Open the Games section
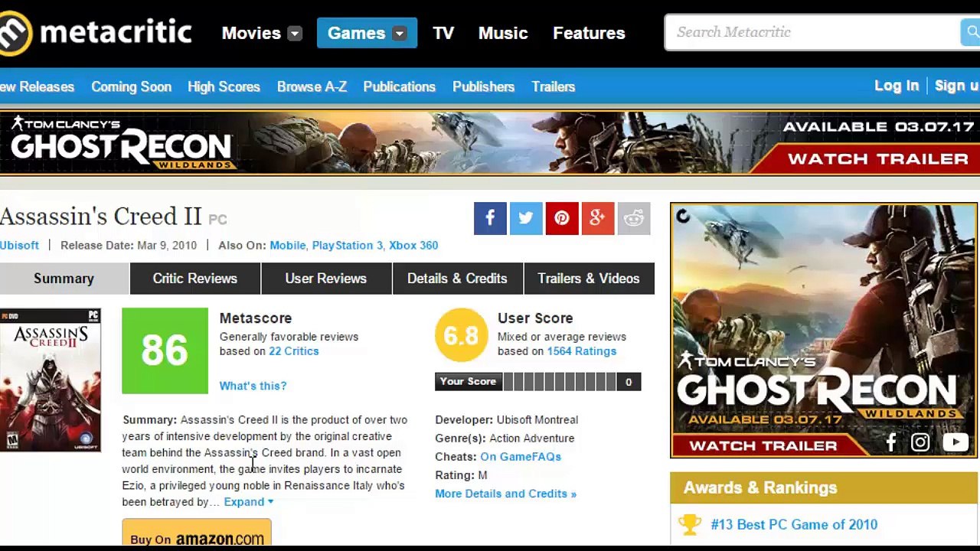 click(x=356, y=33)
